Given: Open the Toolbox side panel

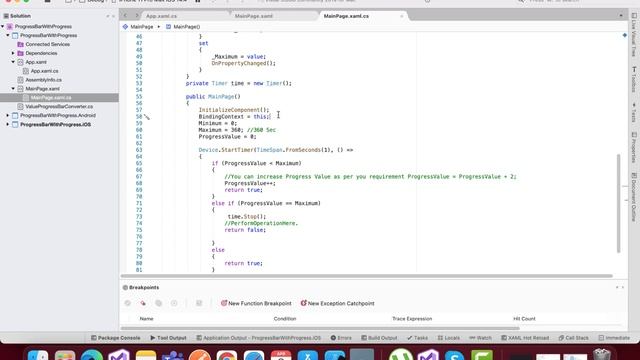Looking at the screenshot, I should click(634, 80).
